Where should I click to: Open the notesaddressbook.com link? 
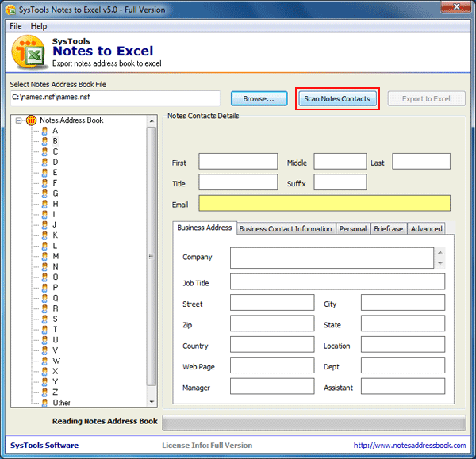tap(409, 446)
